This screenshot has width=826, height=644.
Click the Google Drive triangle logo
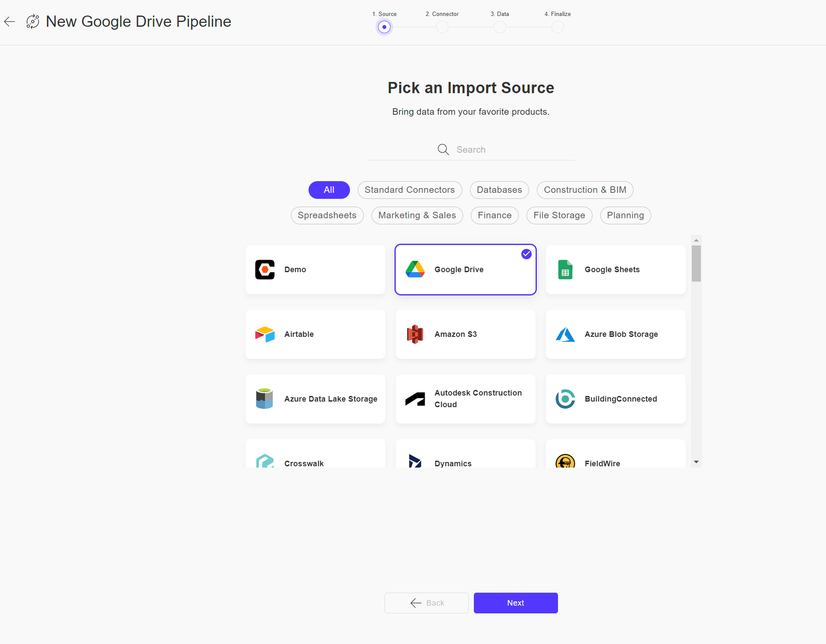point(415,270)
